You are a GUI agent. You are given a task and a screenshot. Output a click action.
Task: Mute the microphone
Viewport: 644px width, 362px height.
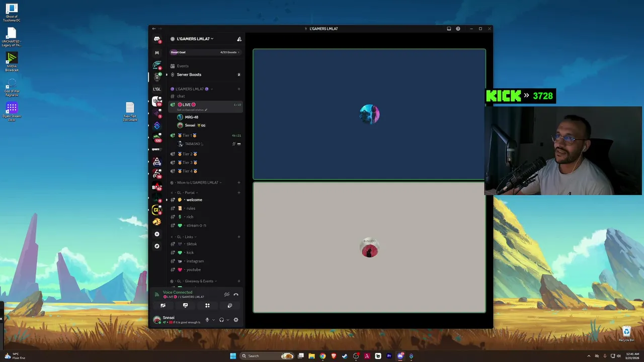point(207,320)
